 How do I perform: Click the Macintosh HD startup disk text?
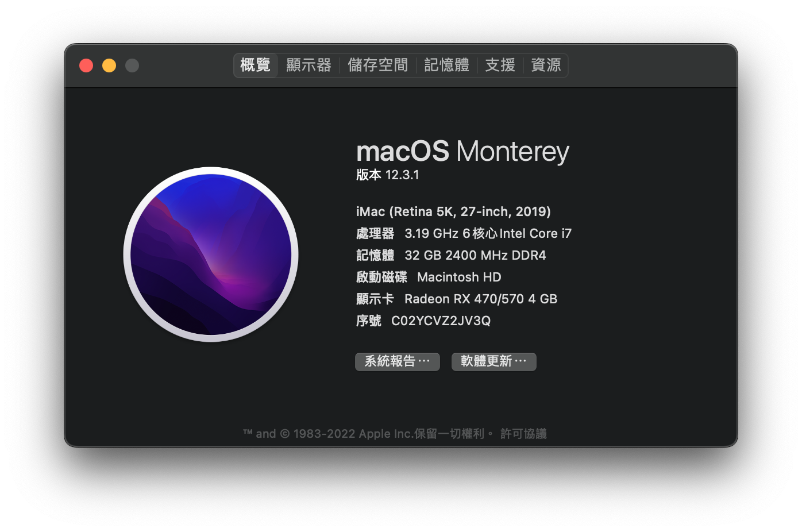click(x=459, y=277)
